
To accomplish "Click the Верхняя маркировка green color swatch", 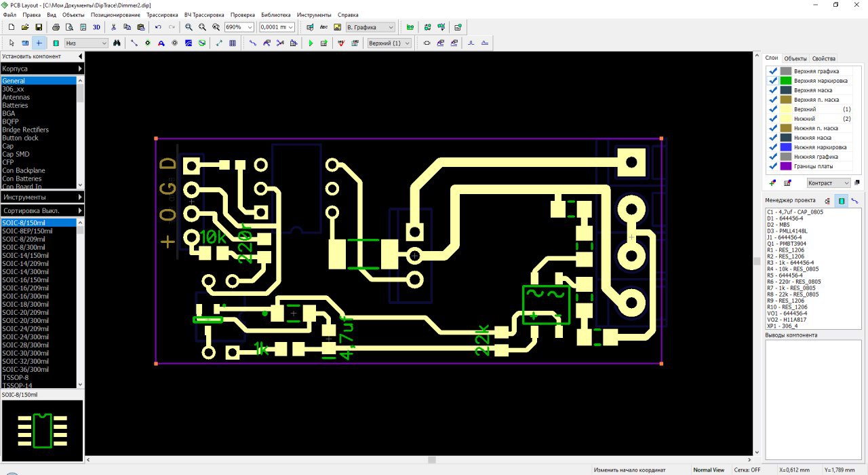I will (785, 80).
